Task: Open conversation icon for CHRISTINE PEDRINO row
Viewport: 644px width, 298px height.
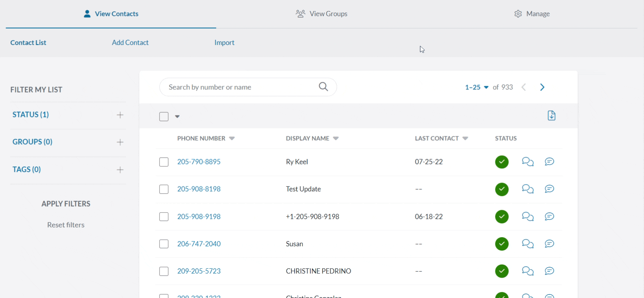Action: [527, 271]
